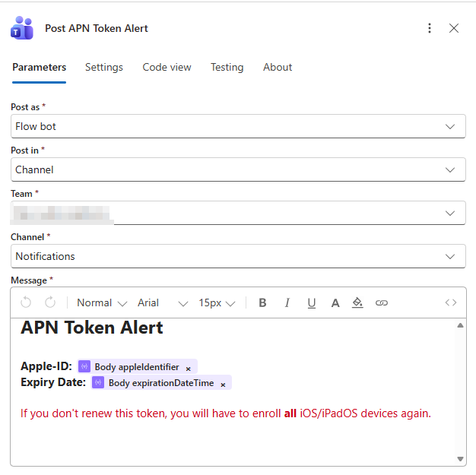Insert a hyperlink using link icon
The width and height of the screenshot is (476, 475).
[x=382, y=302]
